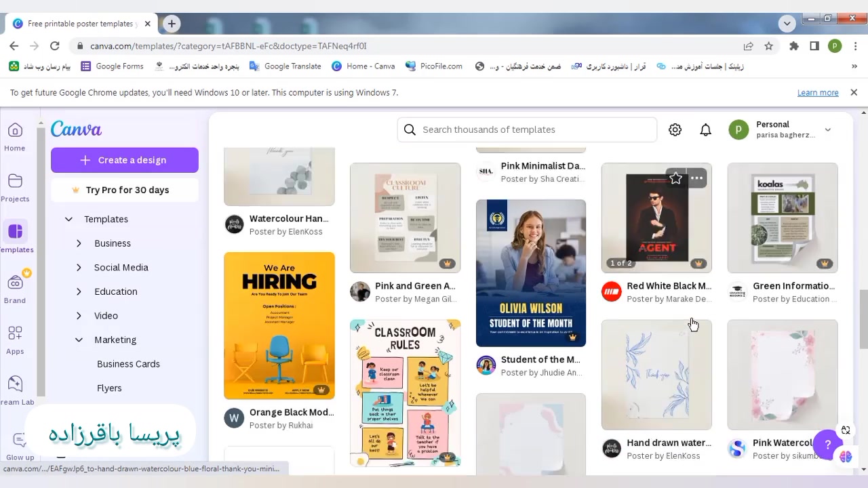
Task: Open the We Are Hiring poster thumbnail
Action: point(279,326)
